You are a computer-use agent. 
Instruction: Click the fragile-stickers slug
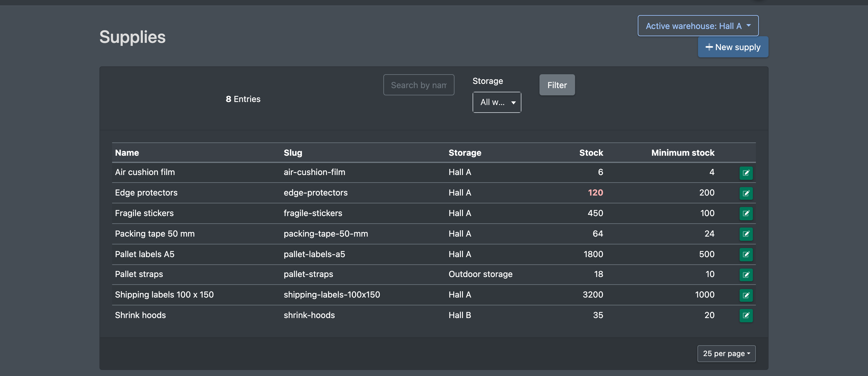[x=313, y=213]
